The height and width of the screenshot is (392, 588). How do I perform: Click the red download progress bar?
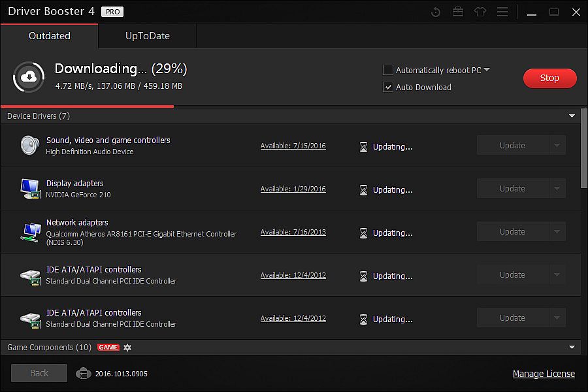coord(87,106)
